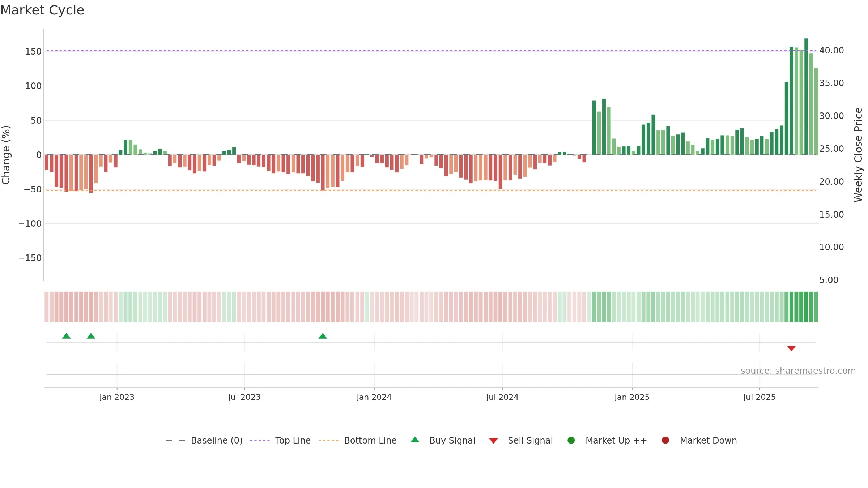Click the orange dotted Bottom Line sample in legend
Image resolution: width=868 pixels, height=488 pixels.
click(328, 440)
